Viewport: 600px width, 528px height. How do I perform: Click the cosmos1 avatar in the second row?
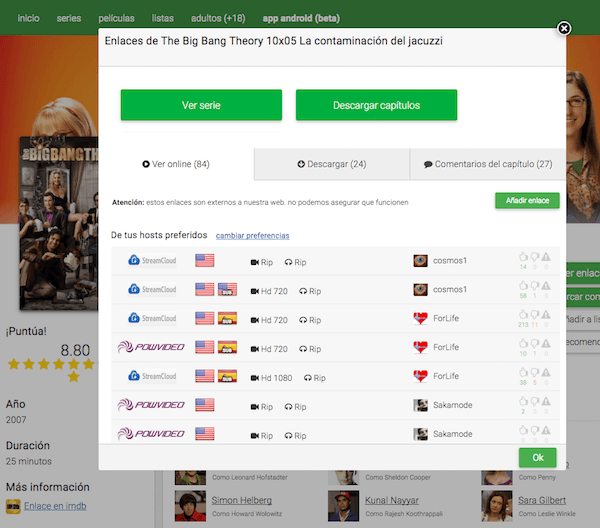[421, 290]
